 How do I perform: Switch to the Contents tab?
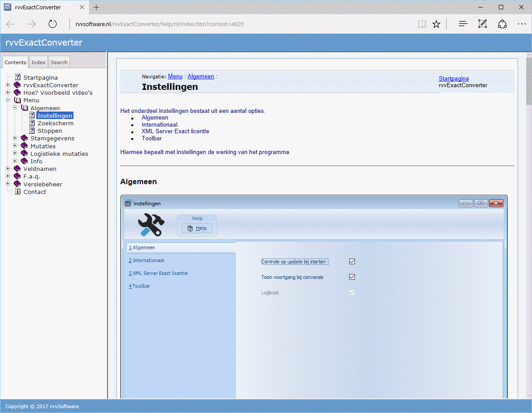point(15,62)
